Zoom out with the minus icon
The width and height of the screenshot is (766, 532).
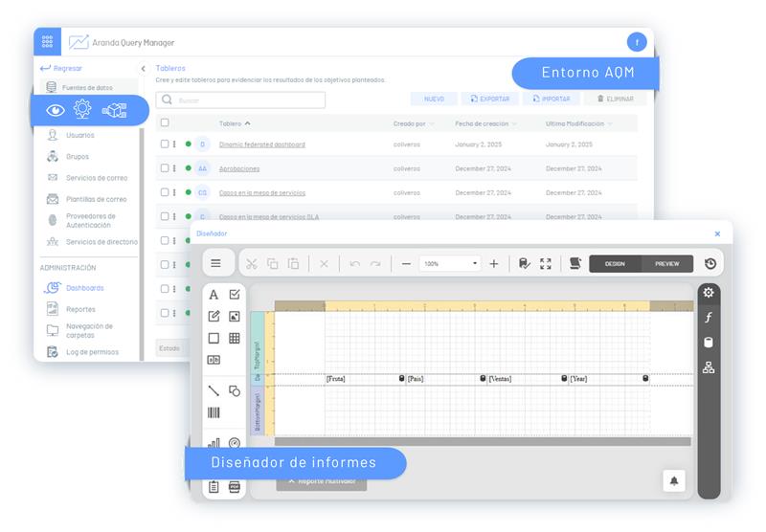point(406,264)
